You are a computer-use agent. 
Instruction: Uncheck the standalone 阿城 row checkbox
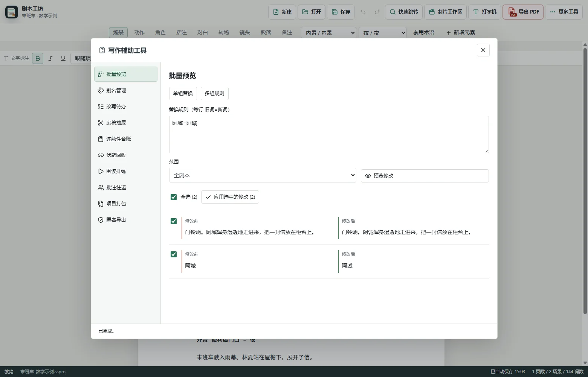click(x=174, y=254)
